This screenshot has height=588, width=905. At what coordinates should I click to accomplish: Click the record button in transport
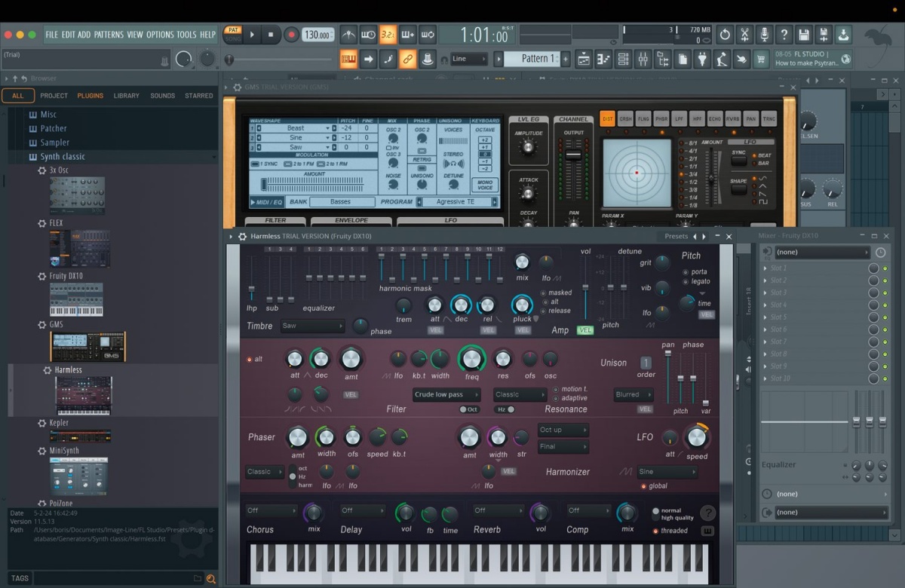click(291, 35)
